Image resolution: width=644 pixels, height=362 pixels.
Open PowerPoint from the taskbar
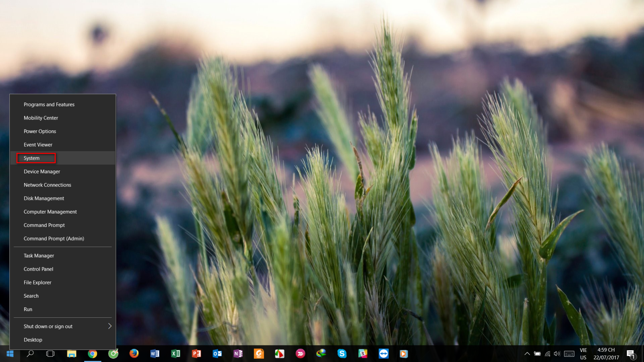(196, 354)
